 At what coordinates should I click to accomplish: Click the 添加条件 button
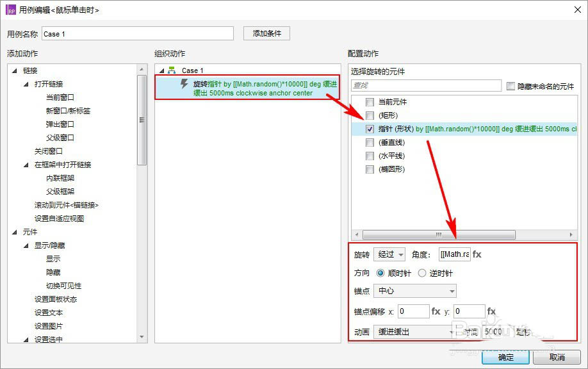tap(266, 33)
